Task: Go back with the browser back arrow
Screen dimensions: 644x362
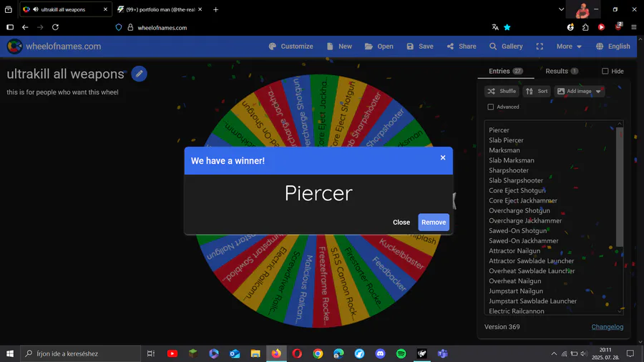Action: point(25,27)
